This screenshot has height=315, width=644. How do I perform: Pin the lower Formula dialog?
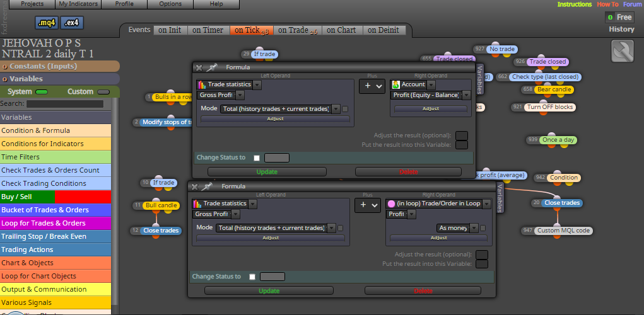pos(207,186)
